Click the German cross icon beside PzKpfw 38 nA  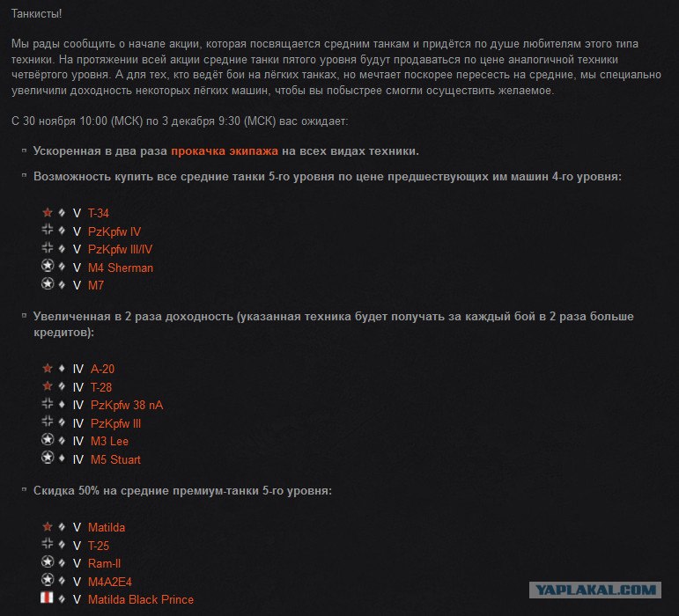tap(48, 404)
